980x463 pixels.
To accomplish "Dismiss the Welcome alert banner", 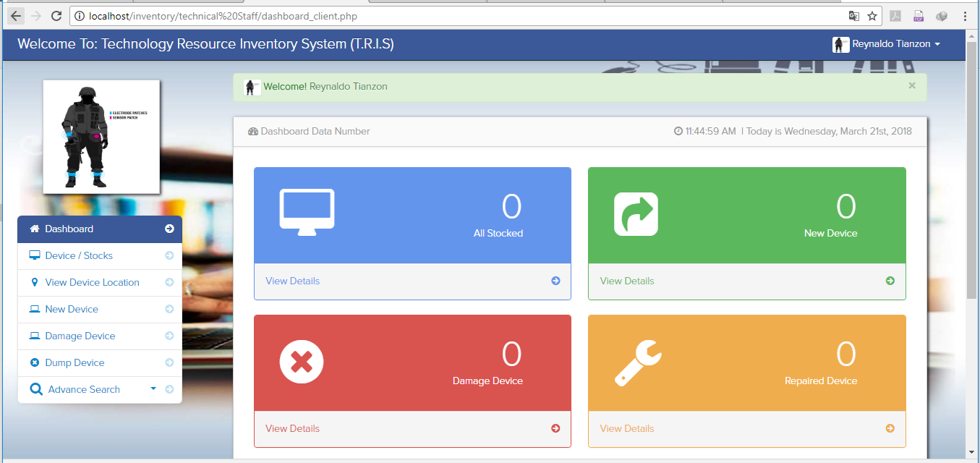I will tap(912, 85).
